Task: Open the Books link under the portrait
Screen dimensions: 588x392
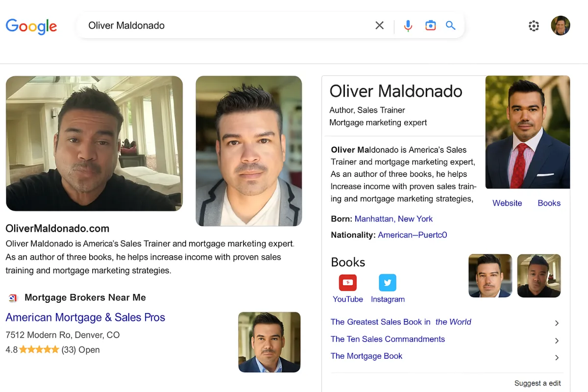Action: tap(549, 203)
